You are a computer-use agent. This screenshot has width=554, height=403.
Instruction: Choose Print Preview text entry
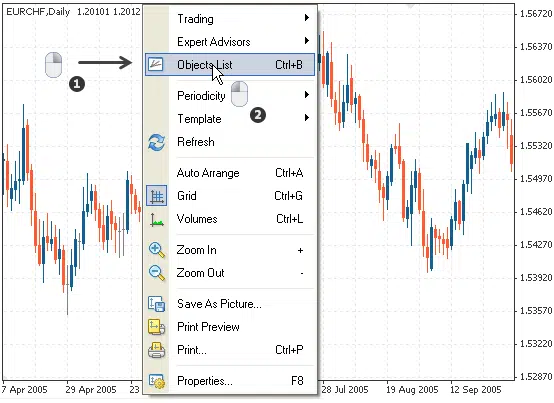click(x=208, y=327)
